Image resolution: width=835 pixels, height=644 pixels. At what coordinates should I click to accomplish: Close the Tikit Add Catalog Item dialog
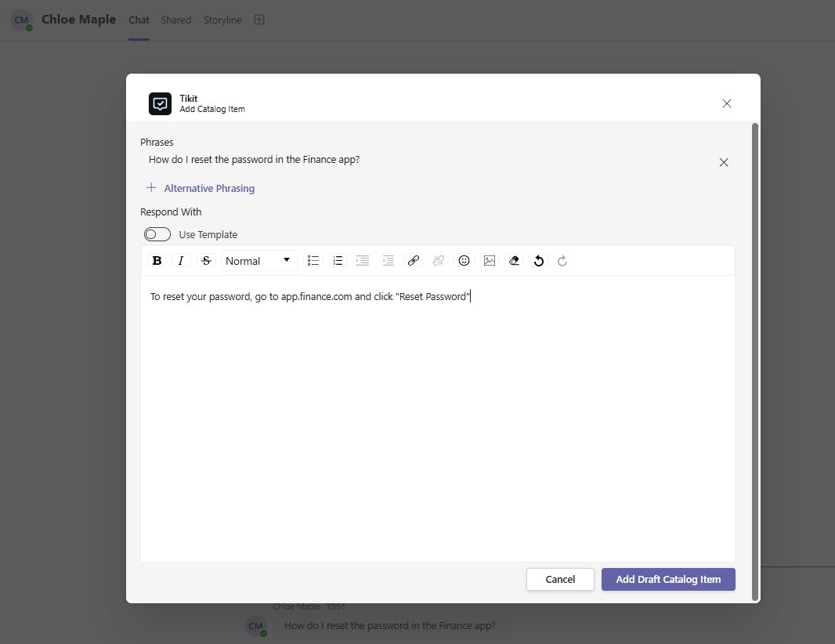point(726,103)
